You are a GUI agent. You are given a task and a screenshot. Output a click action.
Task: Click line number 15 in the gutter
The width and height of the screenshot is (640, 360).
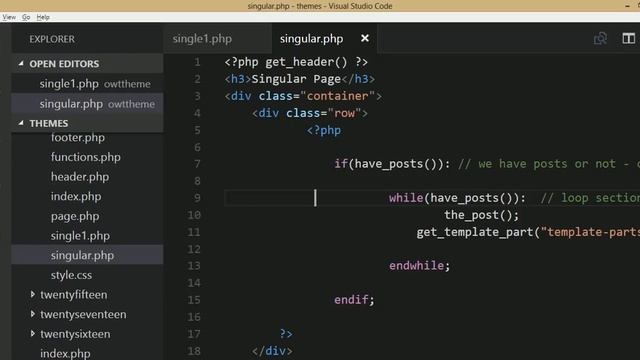tap(194, 300)
